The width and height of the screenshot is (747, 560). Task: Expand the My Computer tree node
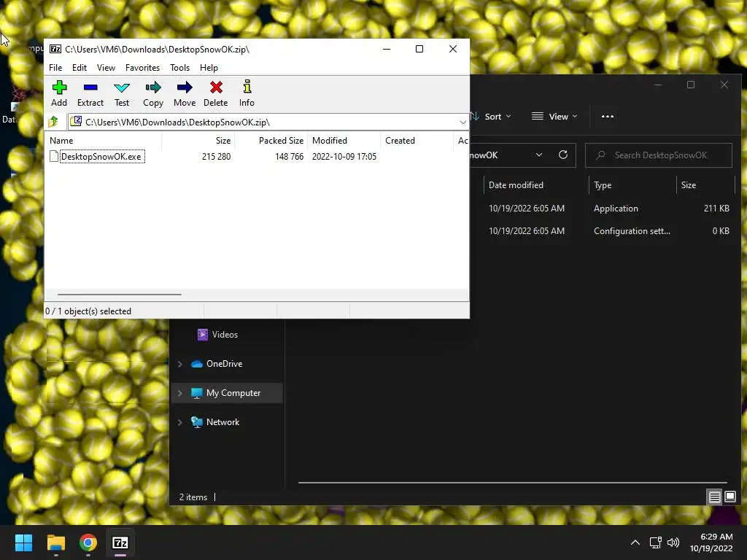click(179, 393)
